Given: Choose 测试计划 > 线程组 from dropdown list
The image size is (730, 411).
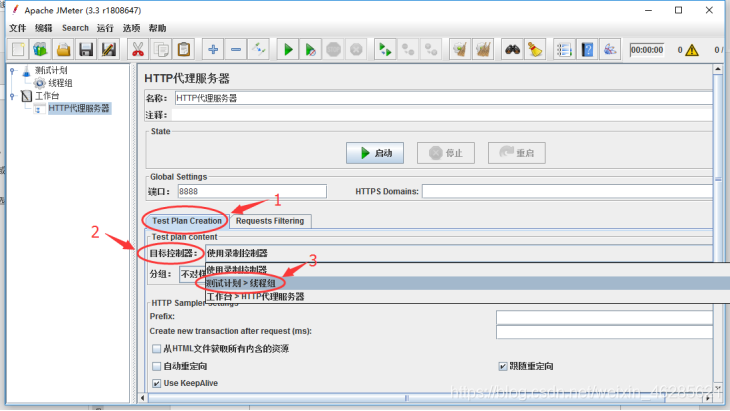Looking at the screenshot, I should tap(467, 283).
